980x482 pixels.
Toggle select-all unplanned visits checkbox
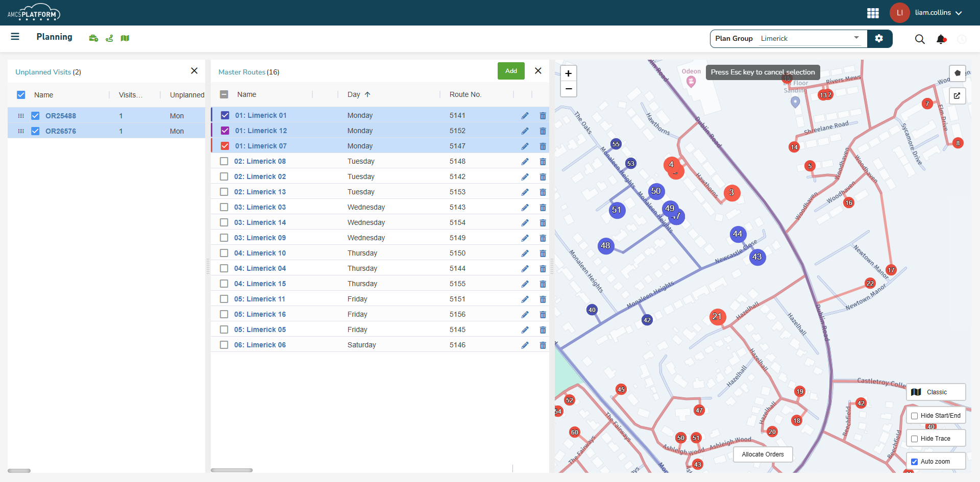(x=21, y=95)
